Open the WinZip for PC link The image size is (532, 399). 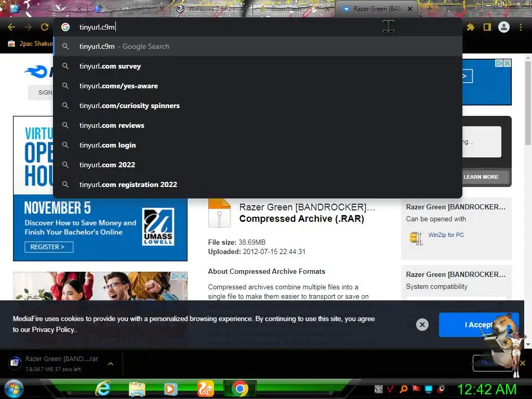(446, 235)
